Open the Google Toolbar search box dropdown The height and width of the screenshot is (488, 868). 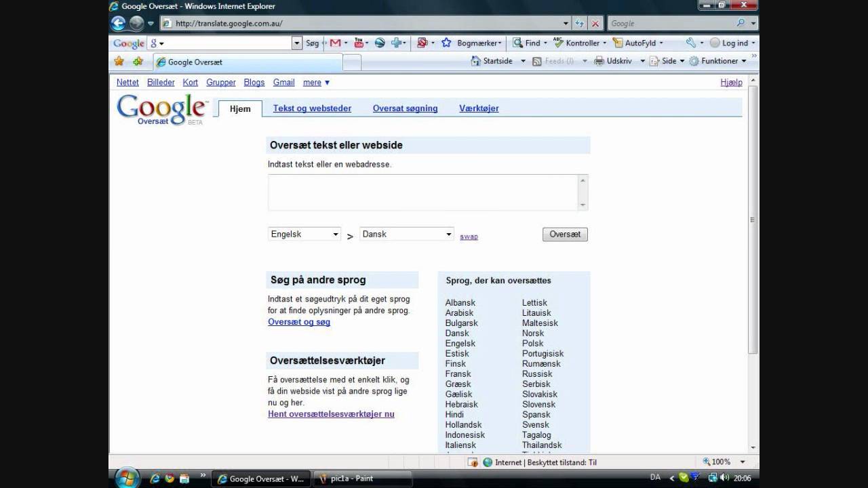296,43
